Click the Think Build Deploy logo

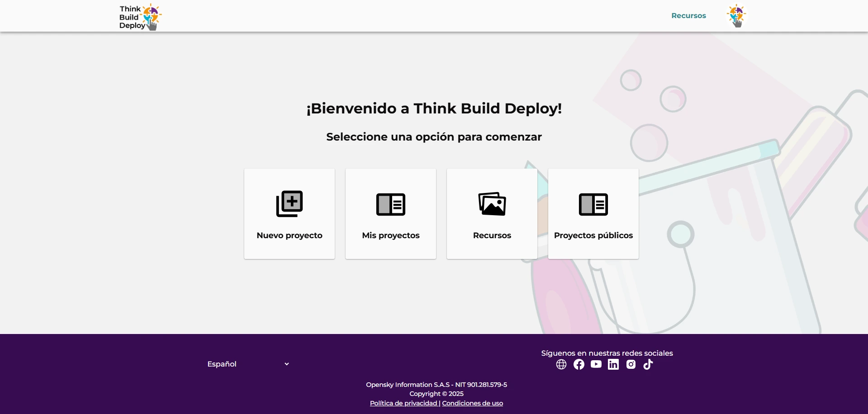139,17
